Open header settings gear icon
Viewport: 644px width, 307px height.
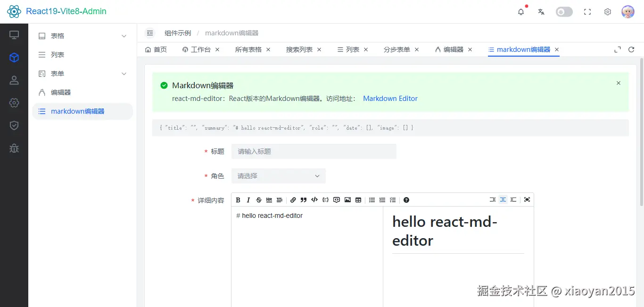point(608,12)
